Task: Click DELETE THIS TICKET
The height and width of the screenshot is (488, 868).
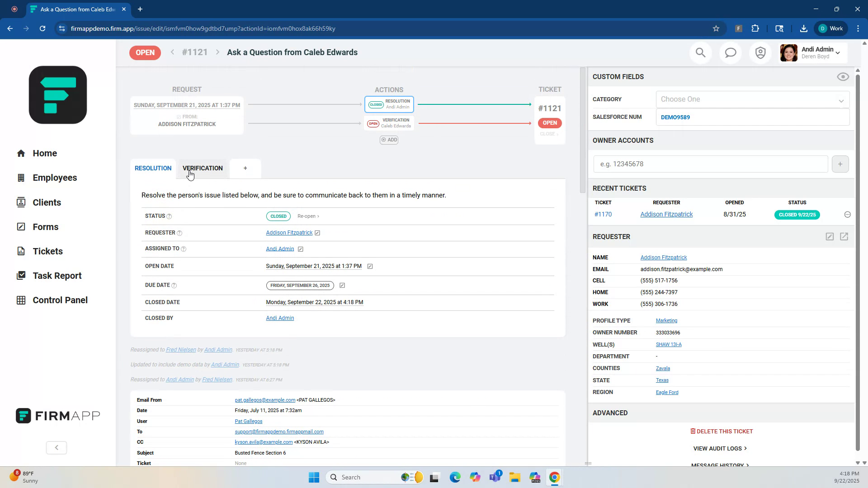Action: pos(721,431)
